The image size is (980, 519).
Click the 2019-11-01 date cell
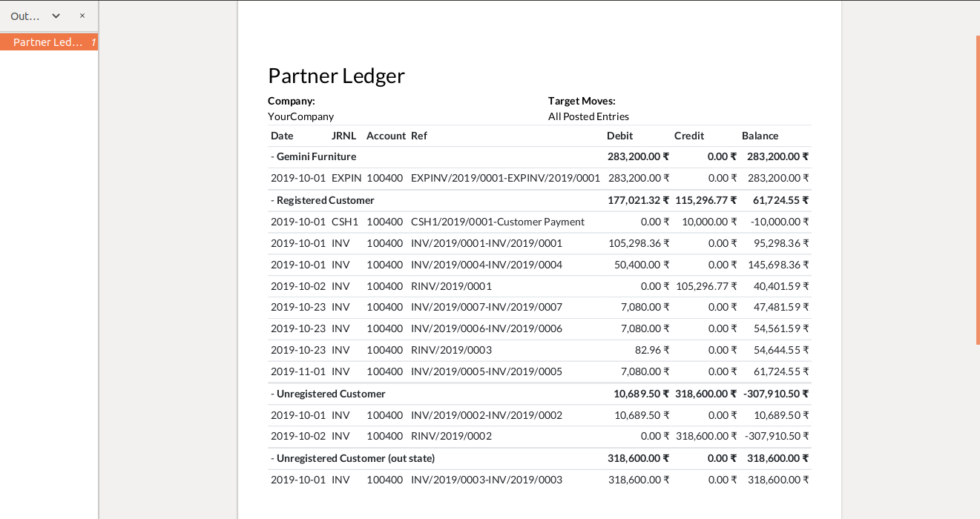[297, 371]
